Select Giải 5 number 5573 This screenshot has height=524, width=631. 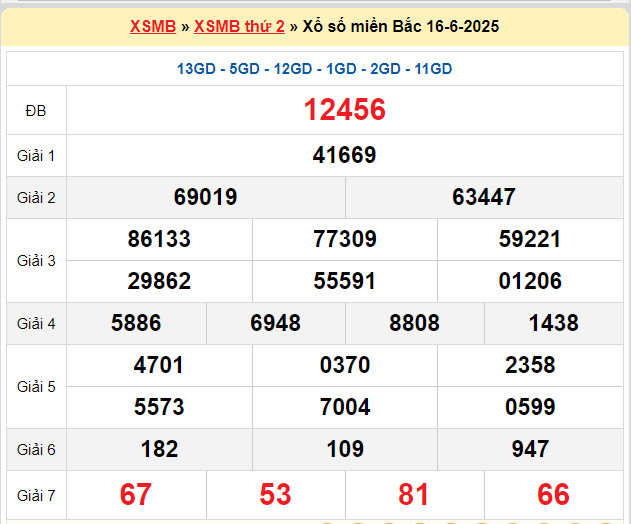159,407
